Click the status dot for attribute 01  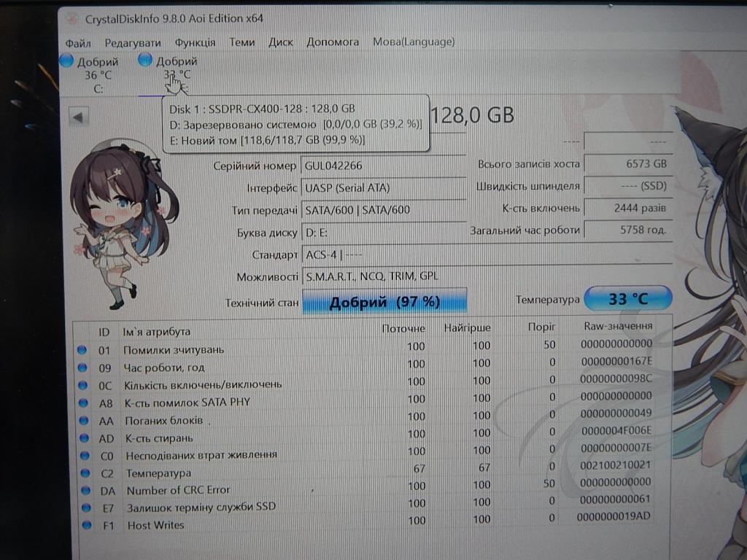(x=82, y=350)
